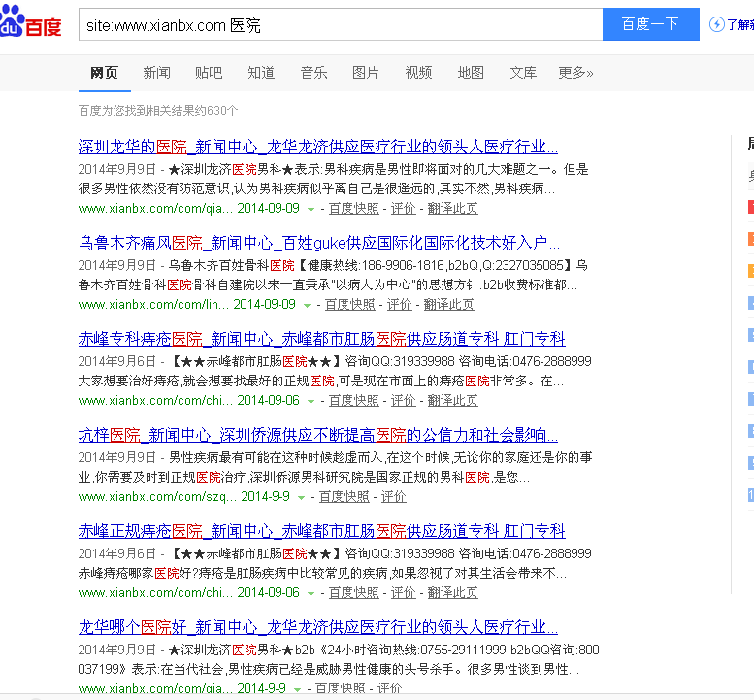
Task: Expand the 更多» menu
Action: tap(575, 73)
